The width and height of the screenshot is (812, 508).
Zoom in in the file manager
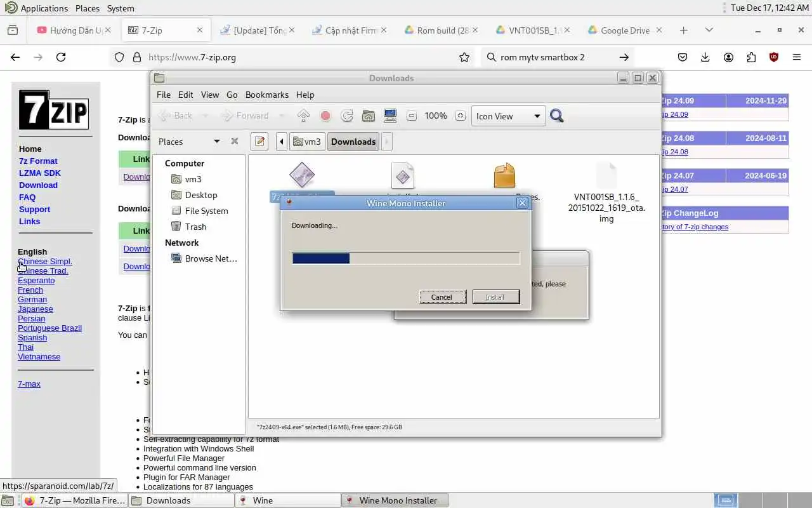pyautogui.click(x=461, y=116)
